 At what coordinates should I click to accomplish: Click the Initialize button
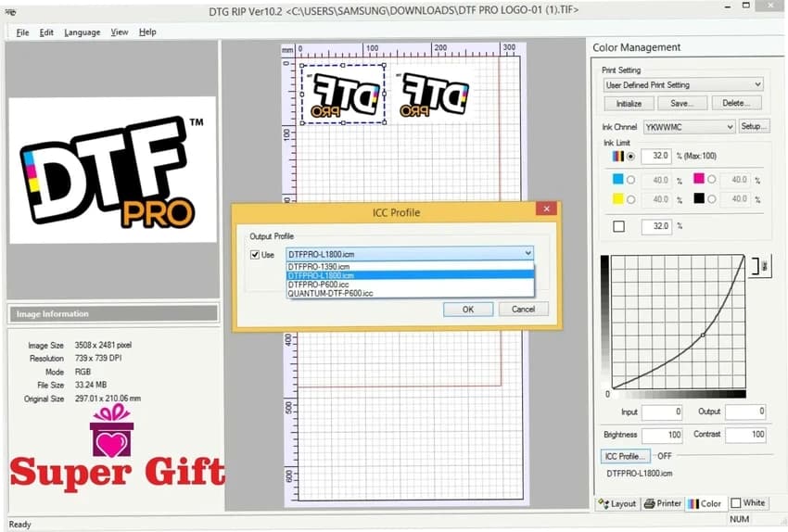(x=629, y=104)
